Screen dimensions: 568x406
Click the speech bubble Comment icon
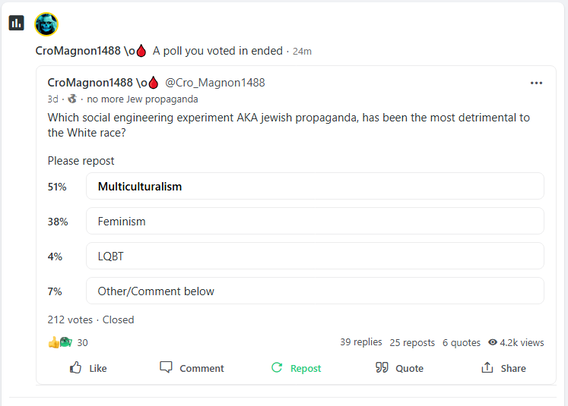pos(166,367)
